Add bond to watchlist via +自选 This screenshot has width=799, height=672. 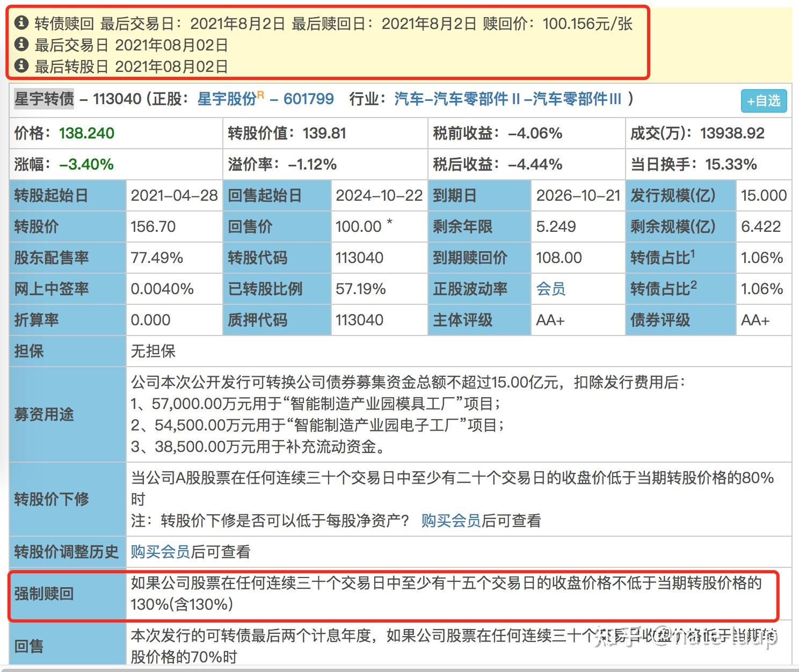(764, 101)
